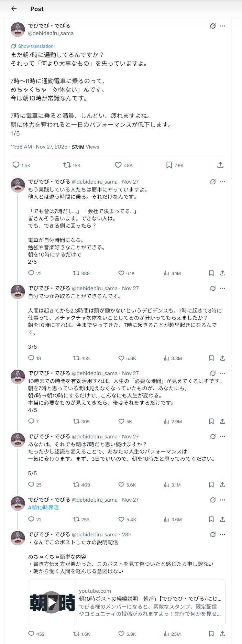This screenshot has height=644, width=242.
Task: Open more options on the 5/5 reply
Action: pos(223,437)
